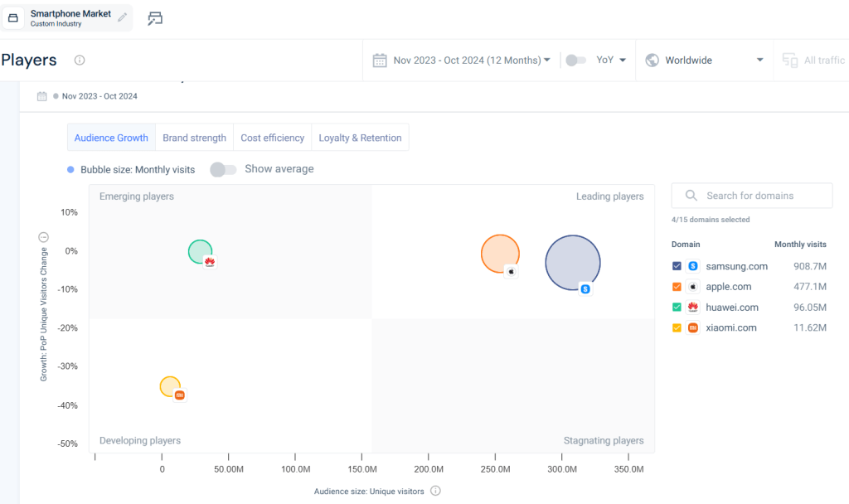Viewport: 849px width, 504px height.
Task: Enable the YoY comparison toggle
Action: tap(576, 60)
